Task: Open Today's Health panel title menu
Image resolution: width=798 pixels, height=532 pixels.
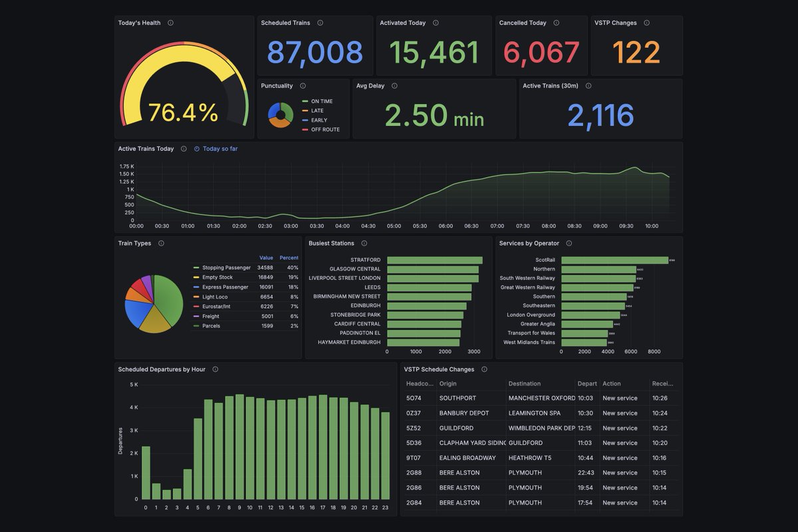Action: coord(139,23)
